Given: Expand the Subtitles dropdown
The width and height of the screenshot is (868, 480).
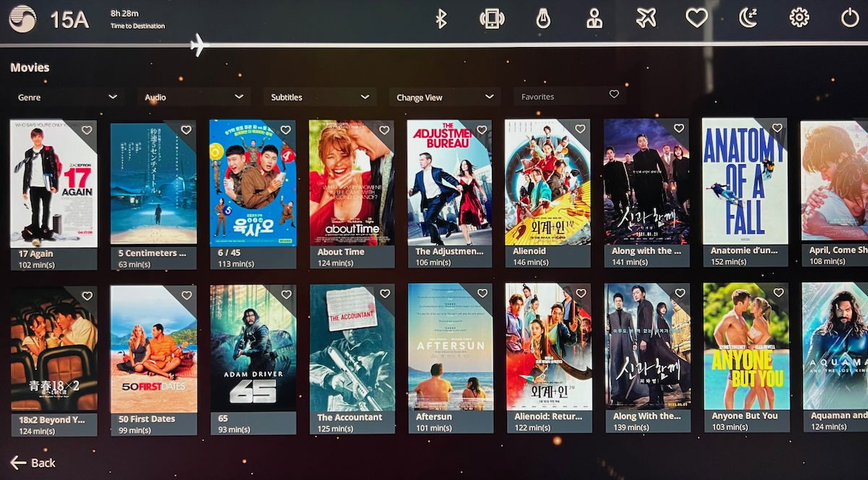Looking at the screenshot, I should (x=320, y=97).
